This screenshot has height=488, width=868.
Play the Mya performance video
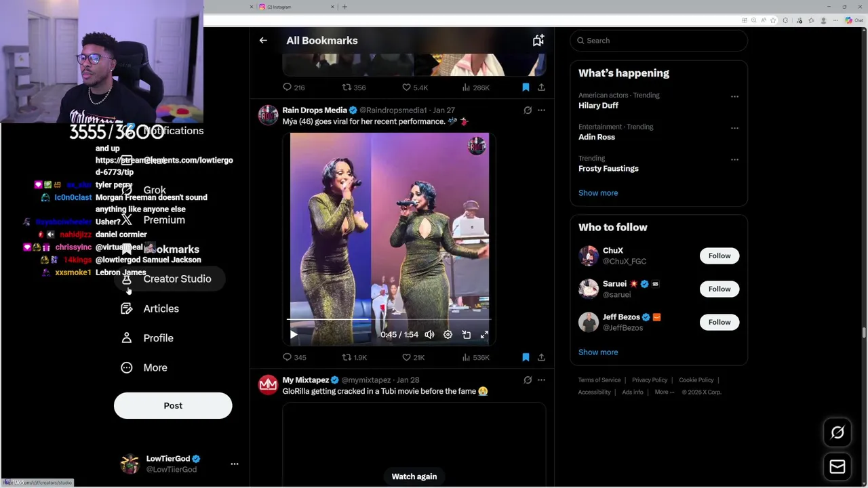click(294, 335)
